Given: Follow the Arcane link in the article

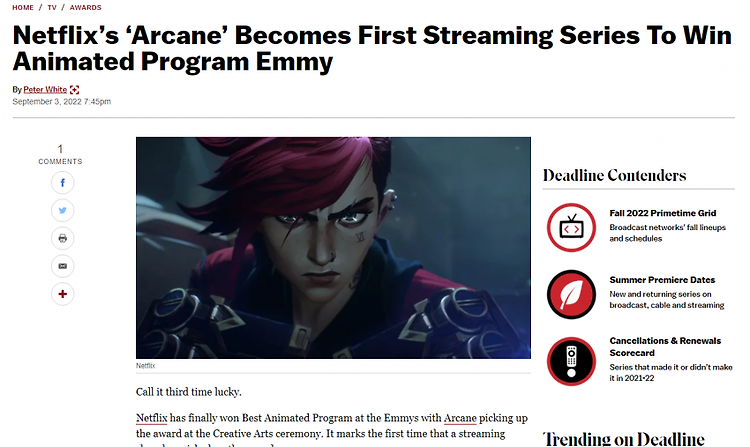Looking at the screenshot, I should point(460,418).
